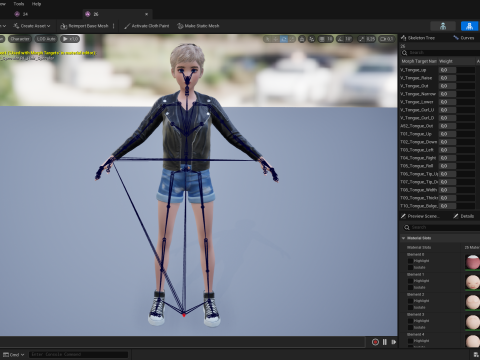The image size is (480, 360).
Task: Open the Character viewport menu
Action: pyautogui.click(x=20, y=39)
